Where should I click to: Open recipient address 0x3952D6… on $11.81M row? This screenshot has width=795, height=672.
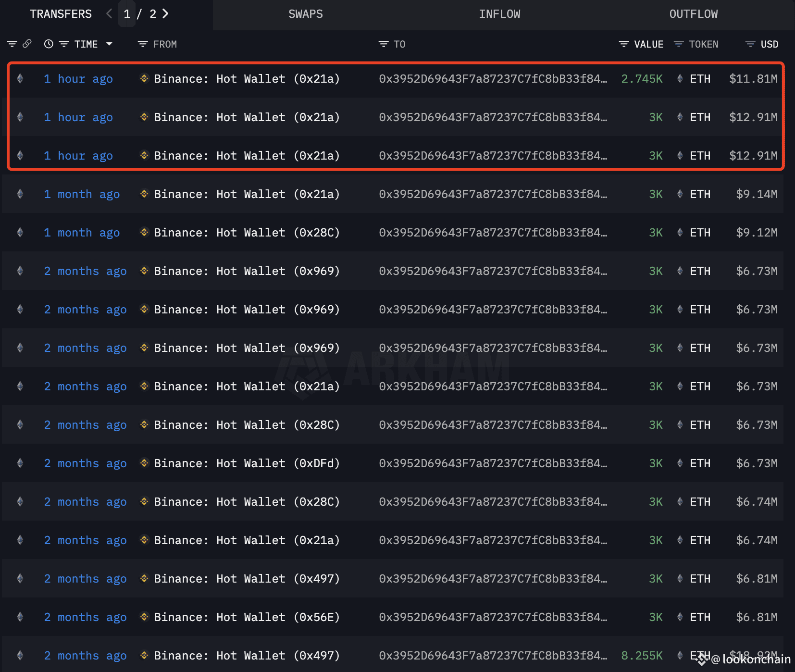[x=493, y=79]
